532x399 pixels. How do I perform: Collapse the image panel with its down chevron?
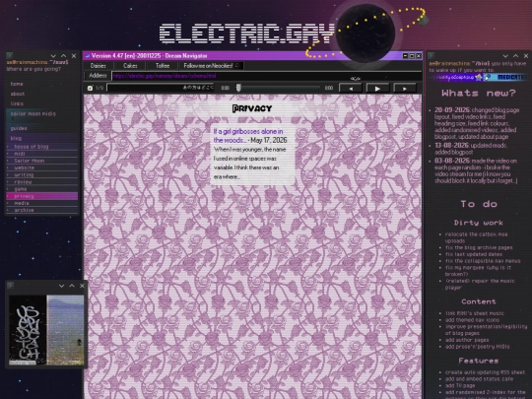61,286
